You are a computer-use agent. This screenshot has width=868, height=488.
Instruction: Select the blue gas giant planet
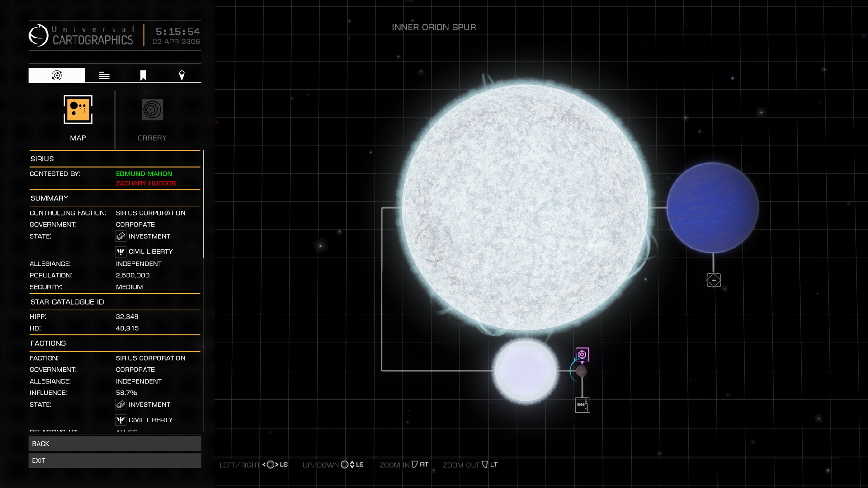click(x=712, y=208)
